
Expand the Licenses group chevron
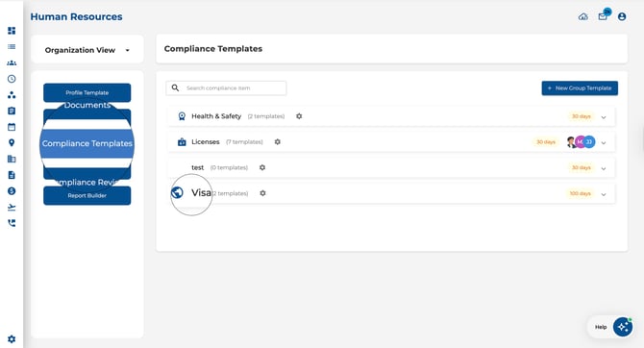pyautogui.click(x=604, y=143)
